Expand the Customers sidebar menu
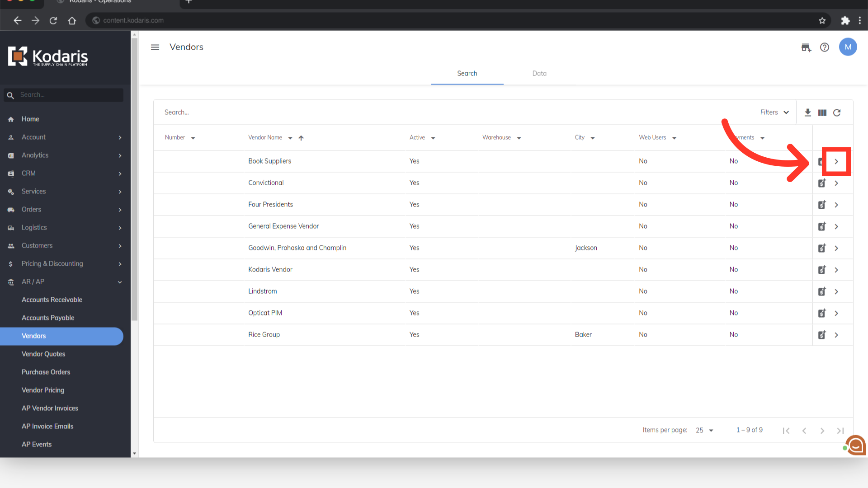This screenshot has width=868, height=488. (x=120, y=246)
